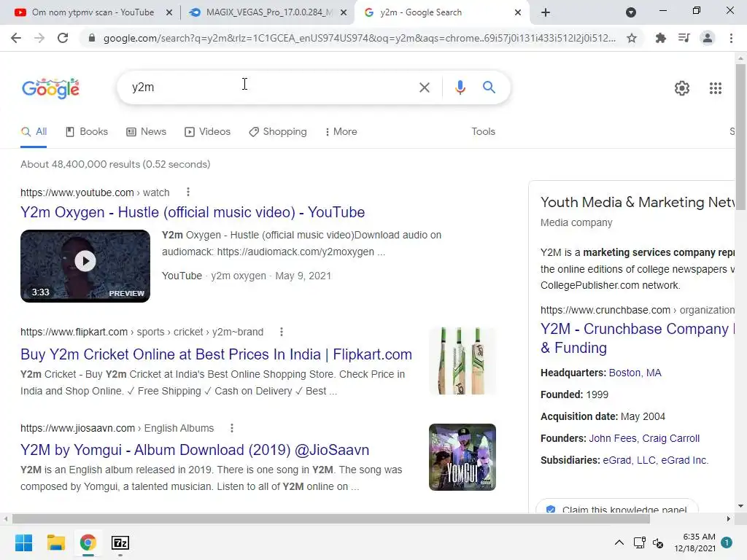The height and width of the screenshot is (560, 747).
Task: Open options for the youtube.com result
Action: pos(188,192)
